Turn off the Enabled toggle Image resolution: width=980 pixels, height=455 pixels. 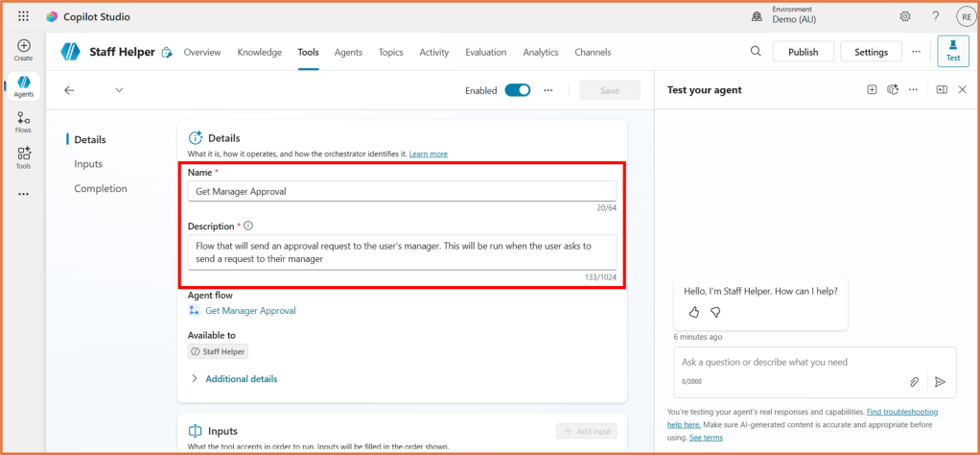tap(518, 90)
